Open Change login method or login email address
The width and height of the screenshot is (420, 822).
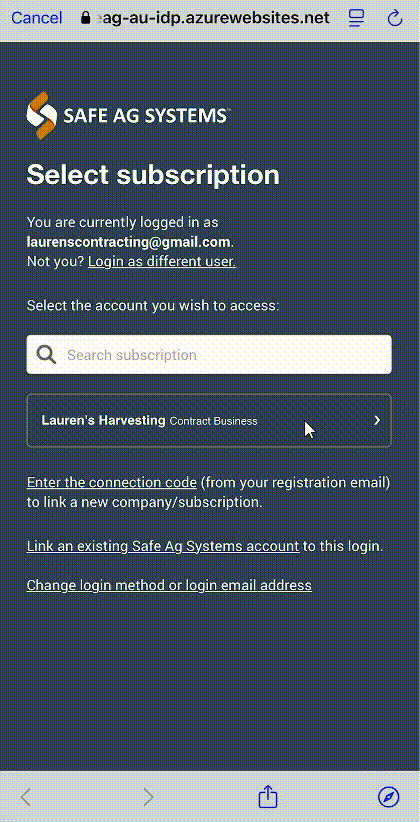pyautogui.click(x=169, y=585)
